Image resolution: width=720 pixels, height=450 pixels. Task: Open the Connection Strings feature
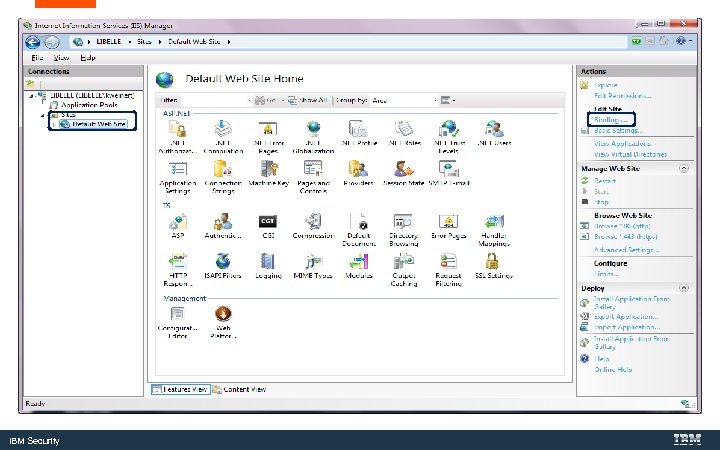pos(223,177)
